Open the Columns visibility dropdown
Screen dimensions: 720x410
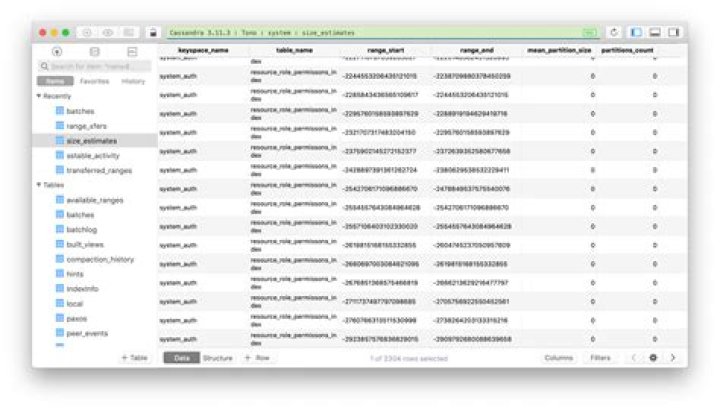[x=558, y=357]
